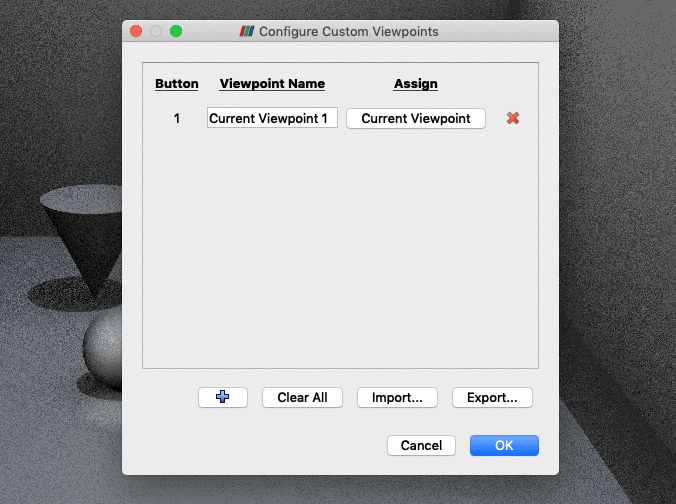Open the Import... viewpoints dialog

(x=397, y=397)
